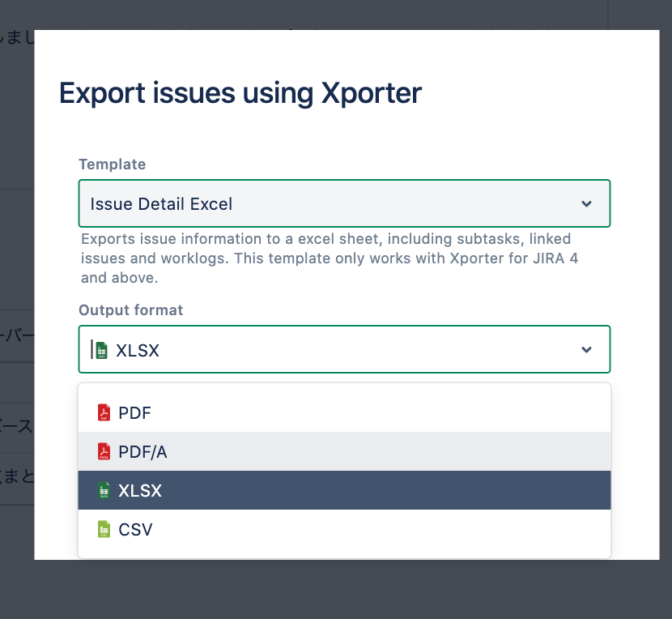
Task: Click the green CSV file icon
Action: (x=104, y=529)
